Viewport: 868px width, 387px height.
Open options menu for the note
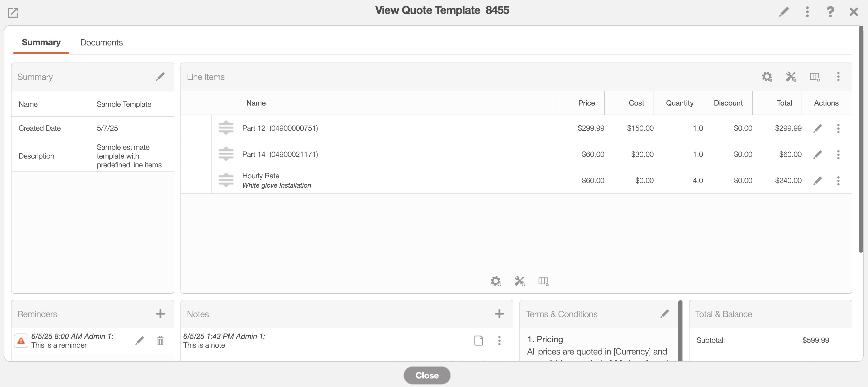click(x=499, y=341)
